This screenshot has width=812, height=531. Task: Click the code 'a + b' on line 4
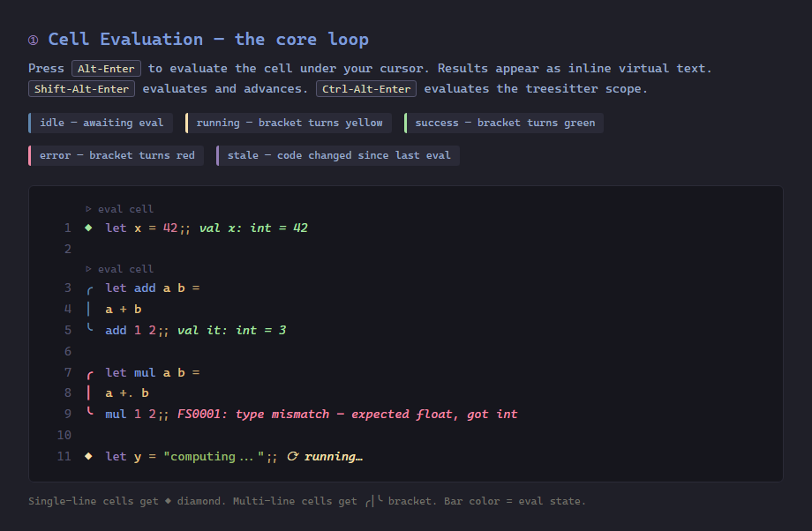(x=124, y=309)
